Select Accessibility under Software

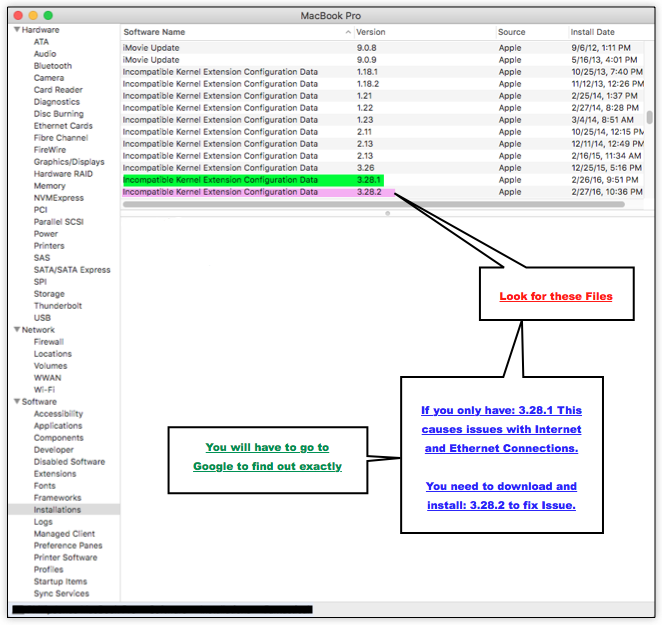point(58,414)
